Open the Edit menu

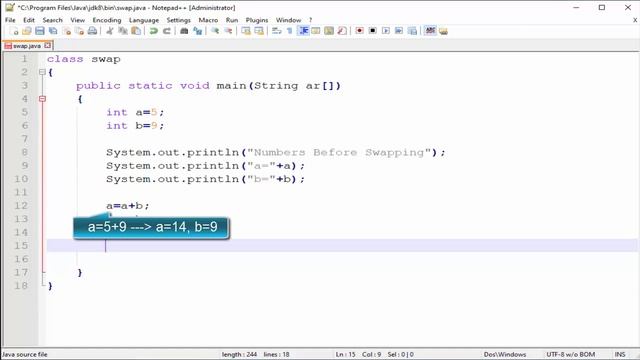[x=29, y=20]
